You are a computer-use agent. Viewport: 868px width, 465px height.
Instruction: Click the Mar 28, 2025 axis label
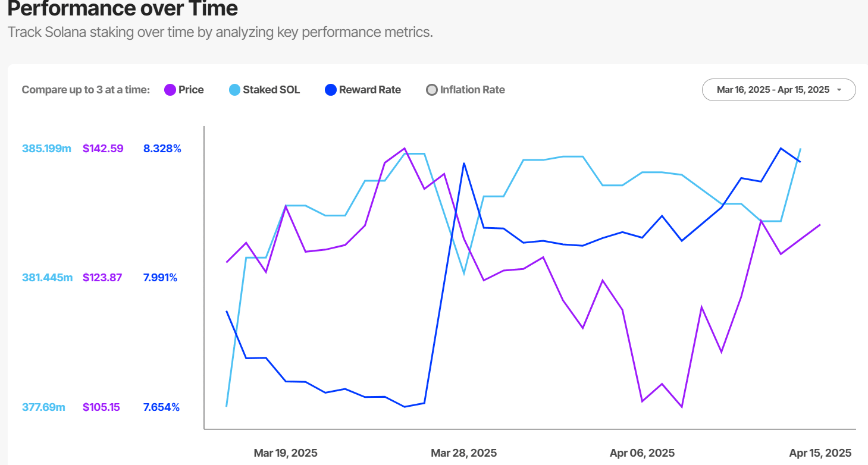click(463, 453)
